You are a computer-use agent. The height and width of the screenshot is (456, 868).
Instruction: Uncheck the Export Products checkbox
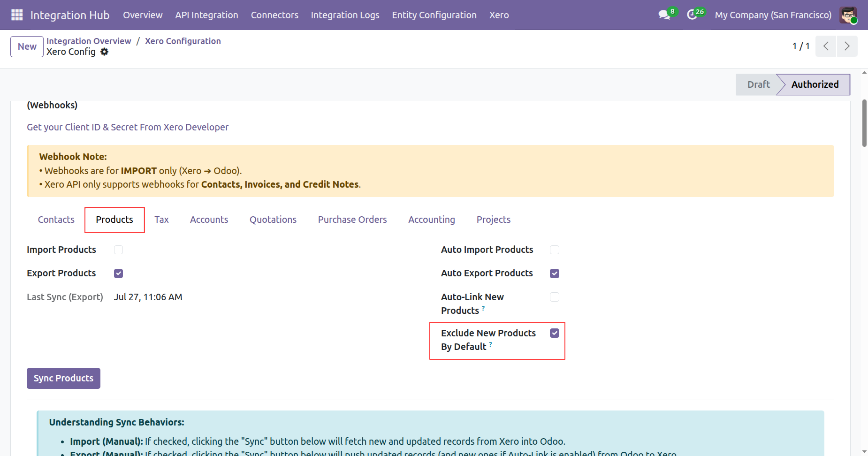[118, 274]
